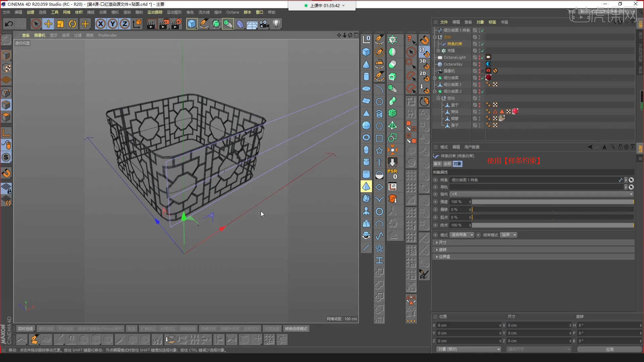644x362 pixels.
Task: Toggle Y axis lock
Action: (113, 24)
